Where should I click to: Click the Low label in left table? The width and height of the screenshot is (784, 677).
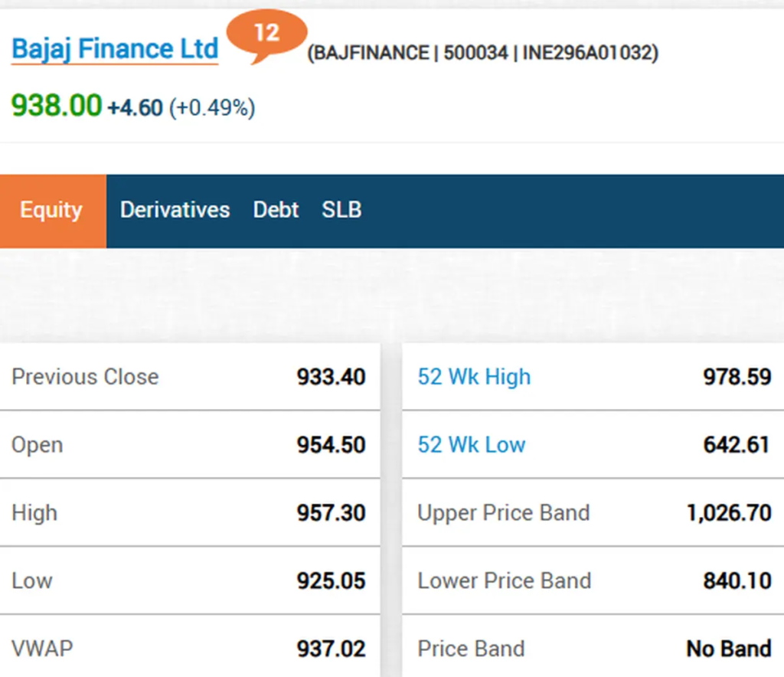[x=32, y=581]
